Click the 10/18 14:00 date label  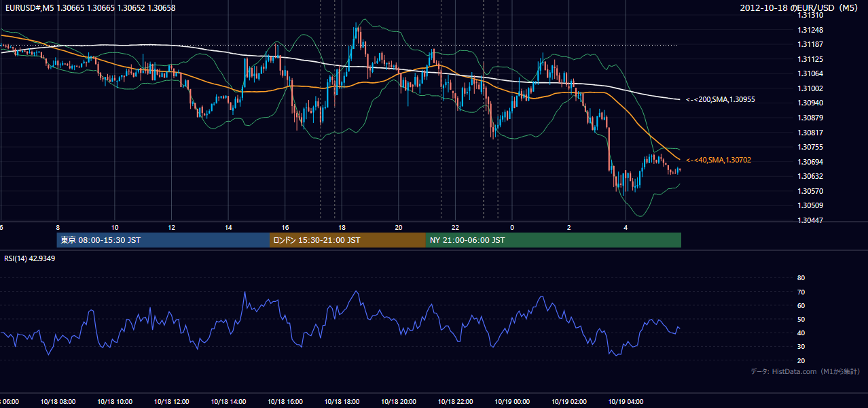pyautogui.click(x=228, y=402)
